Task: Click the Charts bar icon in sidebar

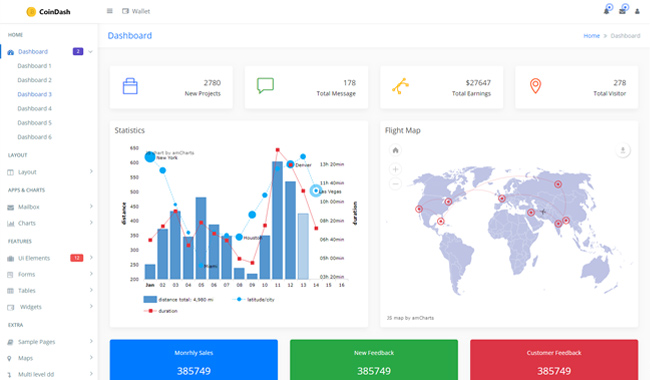Action: pos(10,223)
